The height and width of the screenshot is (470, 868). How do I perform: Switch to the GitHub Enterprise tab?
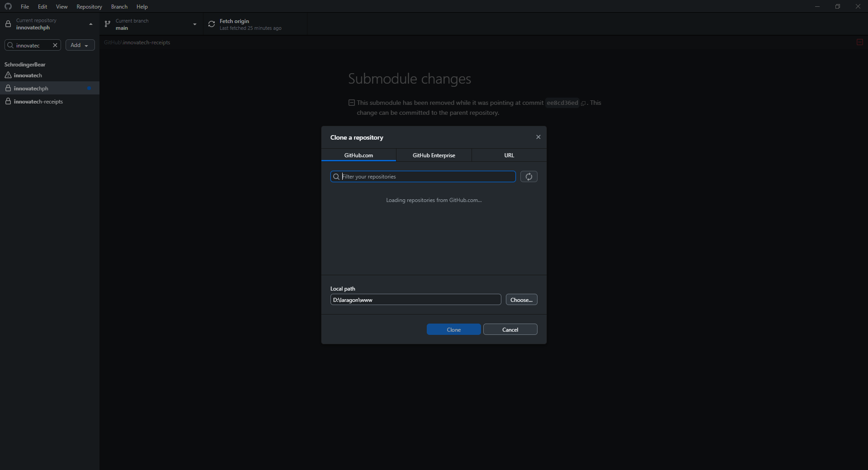point(434,155)
